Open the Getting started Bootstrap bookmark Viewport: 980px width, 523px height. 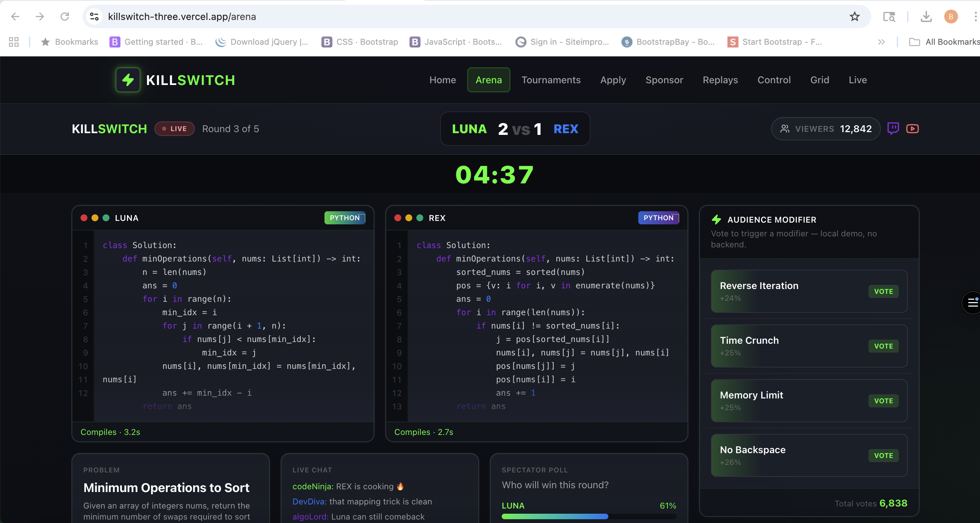pyautogui.click(x=156, y=42)
